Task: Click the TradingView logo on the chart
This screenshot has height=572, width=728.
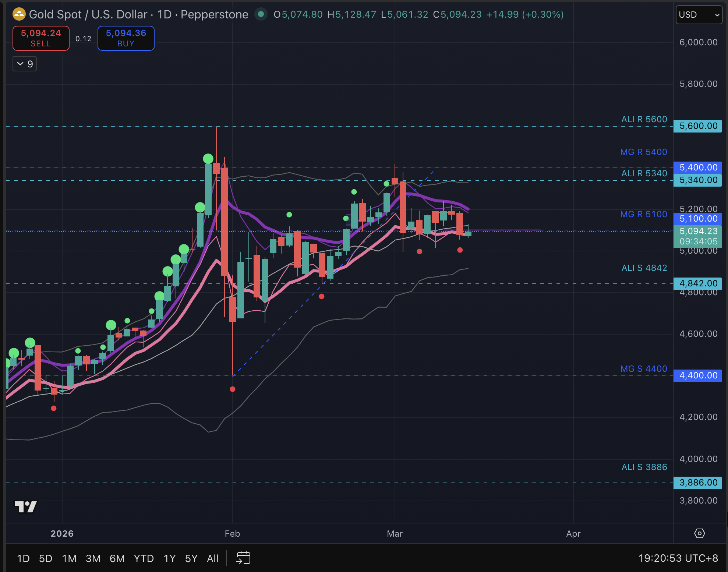Action: click(x=25, y=507)
